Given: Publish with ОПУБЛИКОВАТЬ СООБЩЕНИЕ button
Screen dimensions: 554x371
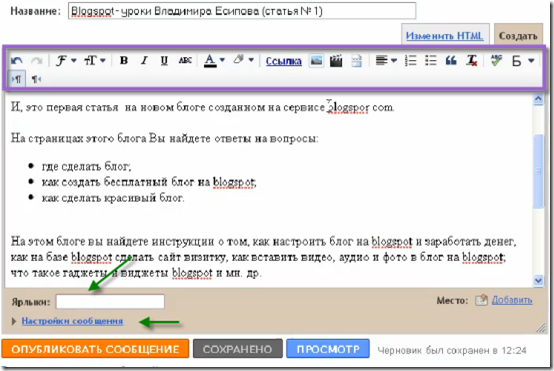Looking at the screenshot, I should 95,349.
